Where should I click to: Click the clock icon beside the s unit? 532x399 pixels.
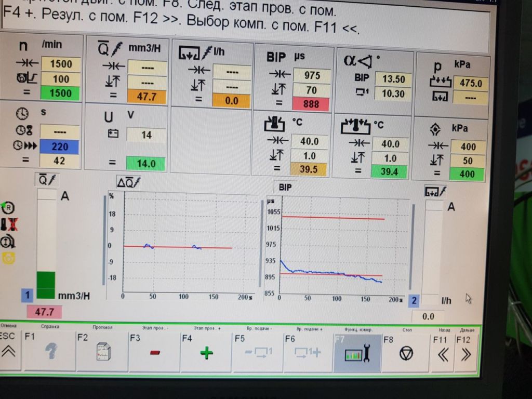[x=22, y=114]
